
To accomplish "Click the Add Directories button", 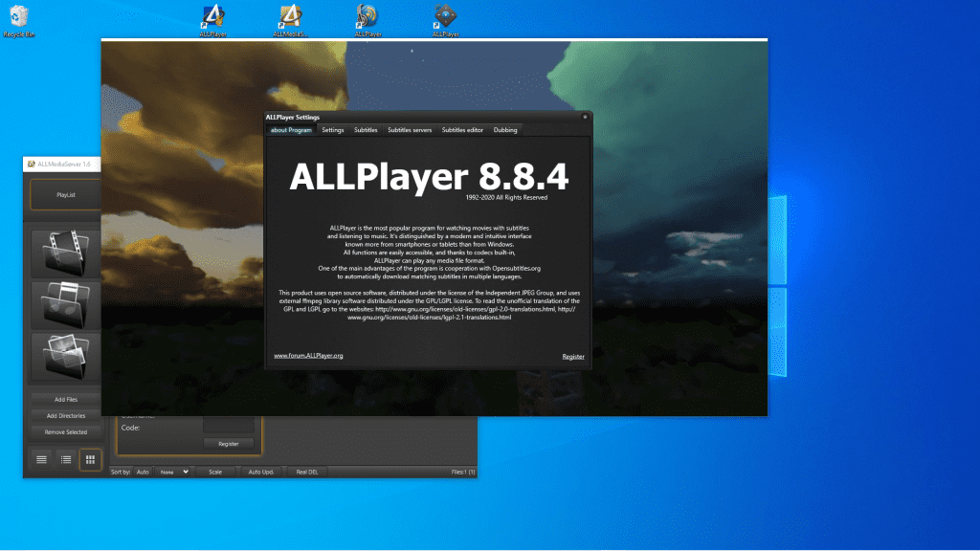I will click(x=66, y=415).
